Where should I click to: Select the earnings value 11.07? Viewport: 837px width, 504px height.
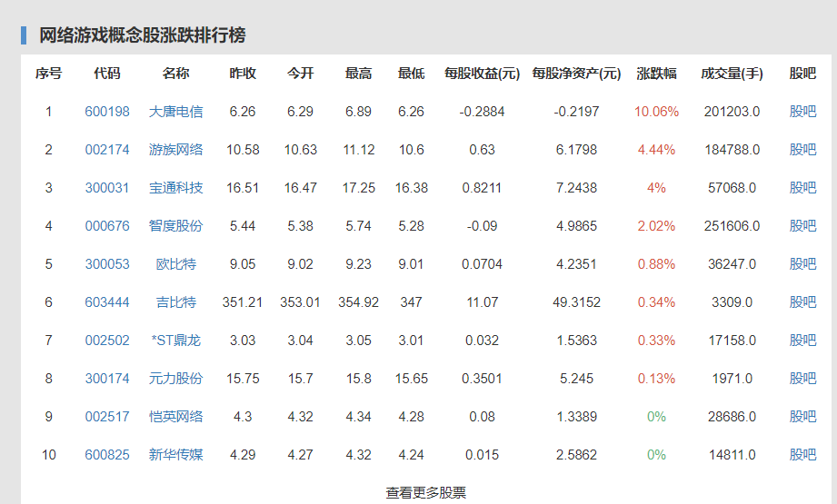[482, 302]
